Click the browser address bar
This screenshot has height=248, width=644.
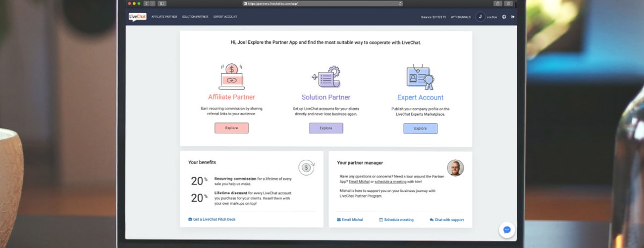[x=322, y=3]
